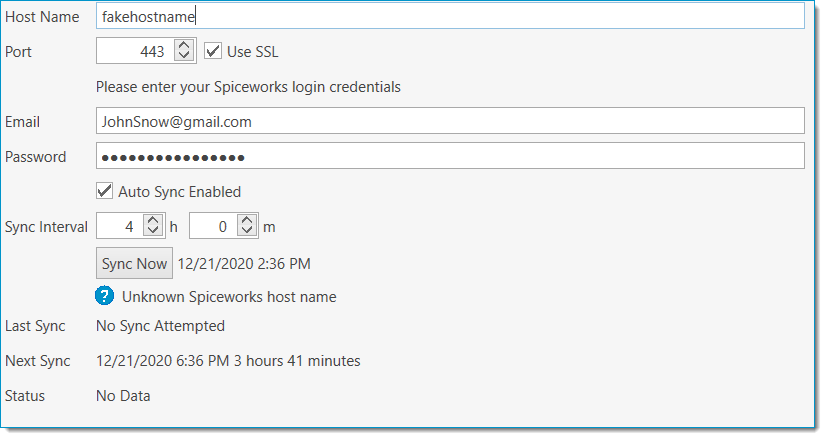Decrease Sync Interval minutes with down arrow
825x438 pixels.
pos(246,231)
